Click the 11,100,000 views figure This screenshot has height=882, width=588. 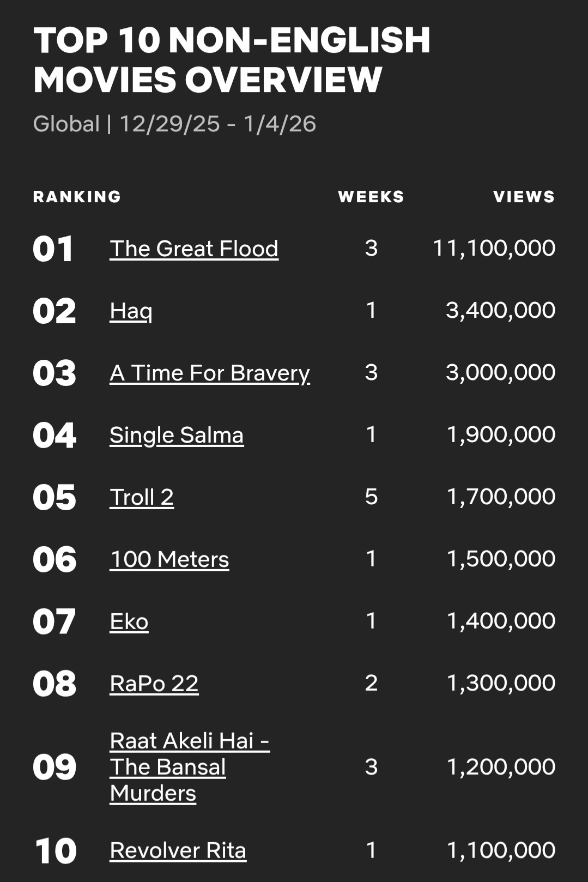494,249
